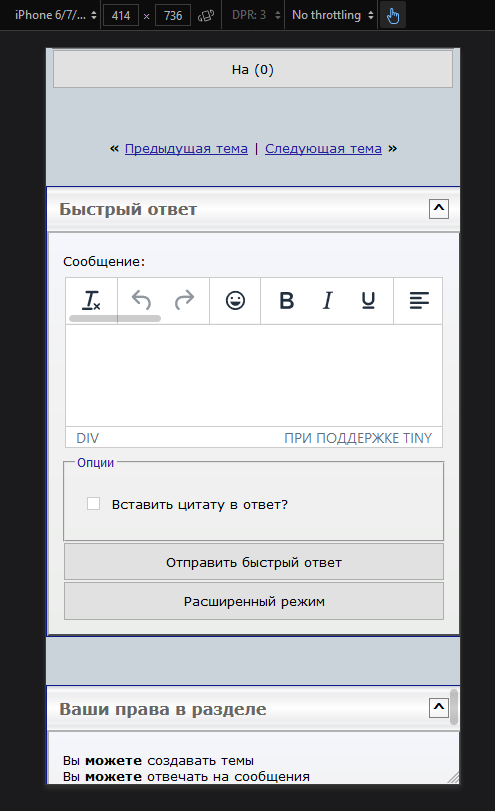495x811 pixels.
Task: Open the iPhone 6/7 device dropdown
Action: click(55, 15)
